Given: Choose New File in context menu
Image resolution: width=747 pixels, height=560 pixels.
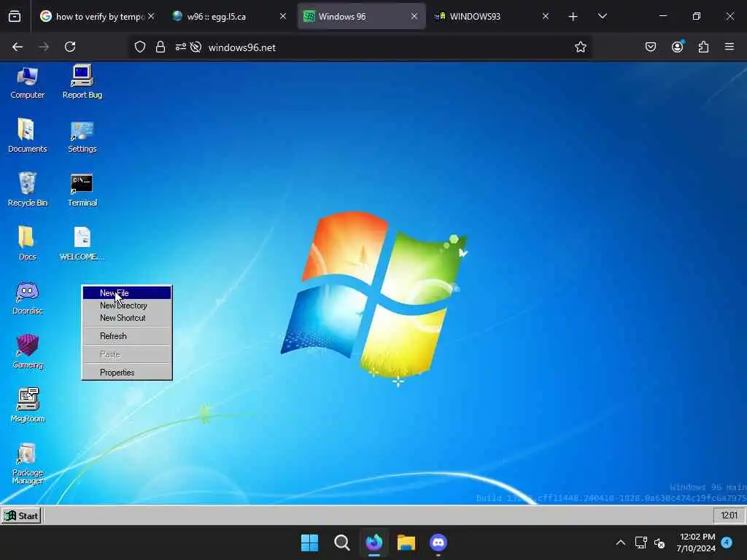Looking at the screenshot, I should click(127, 293).
